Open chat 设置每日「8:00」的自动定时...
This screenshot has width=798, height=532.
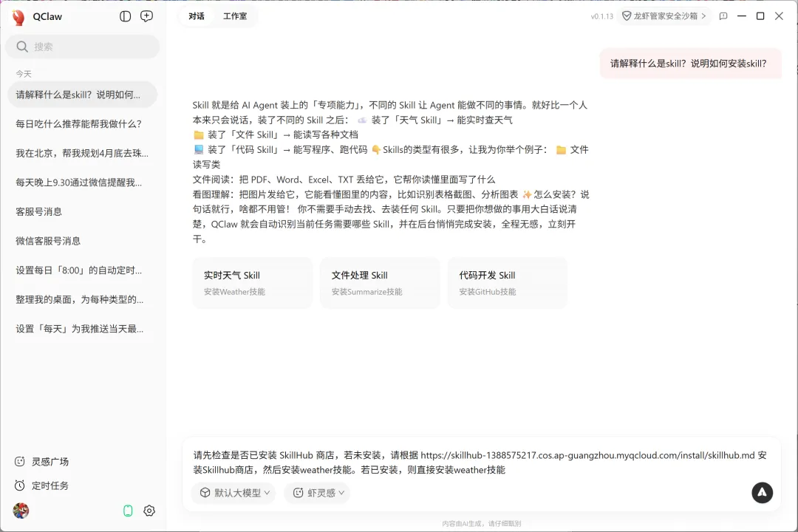pos(83,270)
